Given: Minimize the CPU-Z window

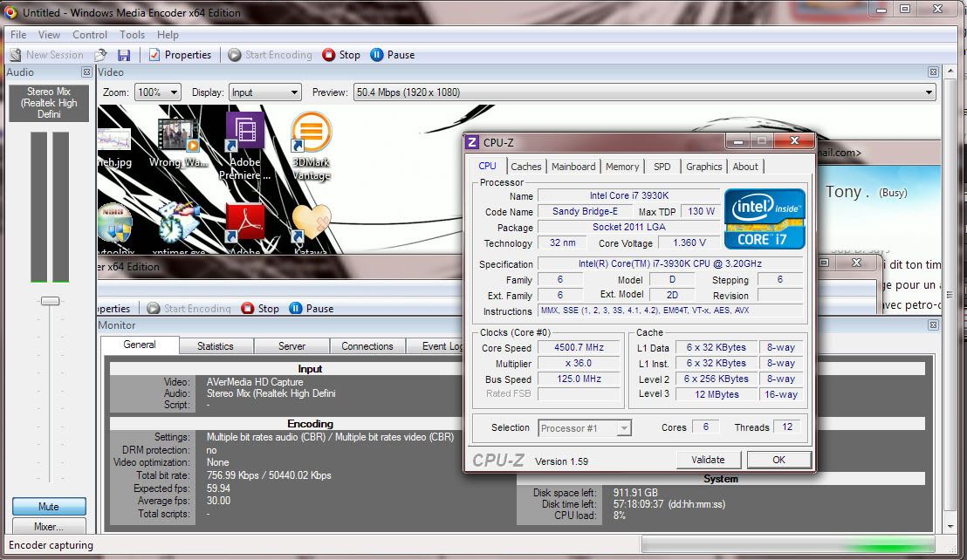Looking at the screenshot, I should point(738,141).
